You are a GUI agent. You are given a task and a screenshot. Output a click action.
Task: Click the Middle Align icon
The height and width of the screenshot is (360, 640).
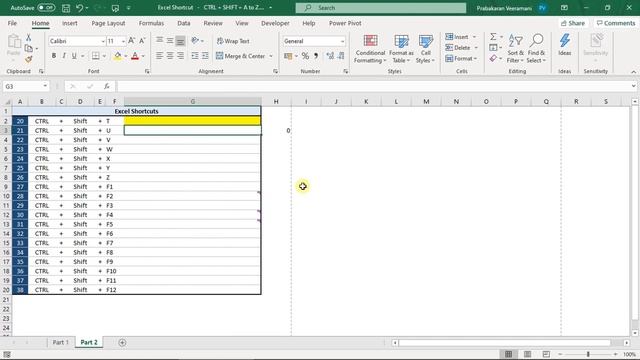(x=170, y=40)
